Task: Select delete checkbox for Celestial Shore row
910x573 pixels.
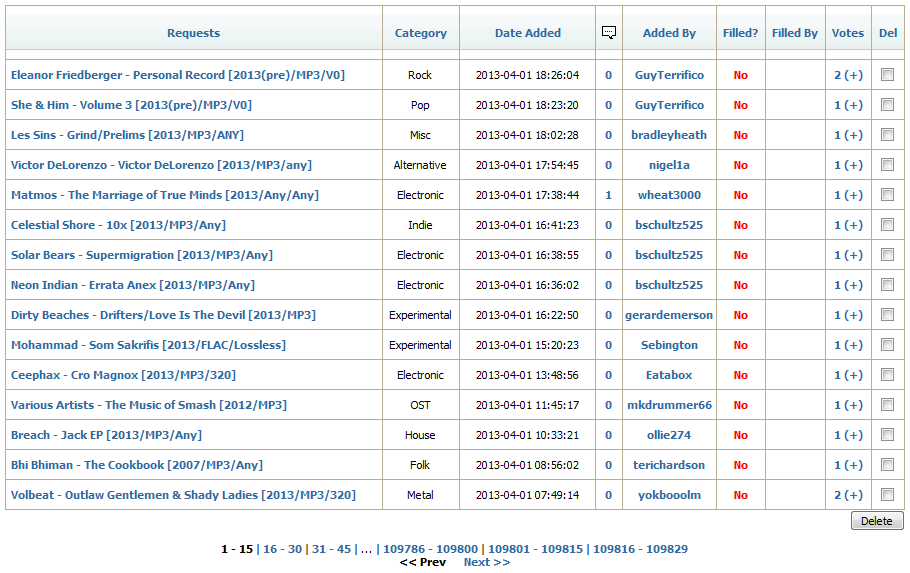Action: coord(887,225)
